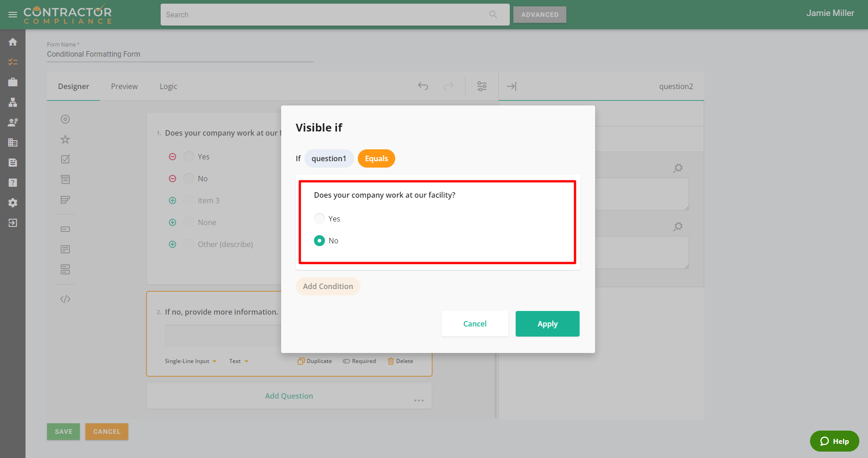Collapse the question2 properties panel arrow
The image size is (868, 458).
click(512, 86)
